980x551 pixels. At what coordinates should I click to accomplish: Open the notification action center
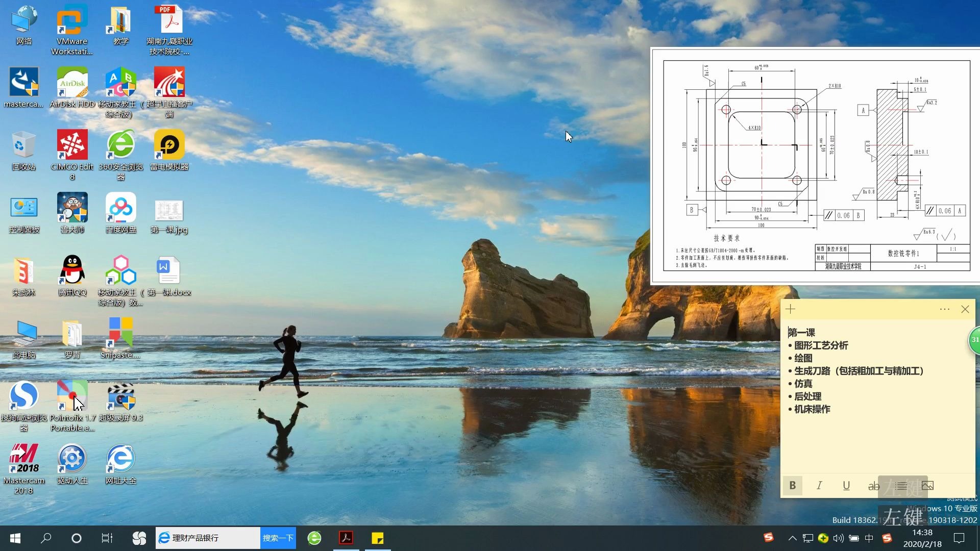[960, 538]
